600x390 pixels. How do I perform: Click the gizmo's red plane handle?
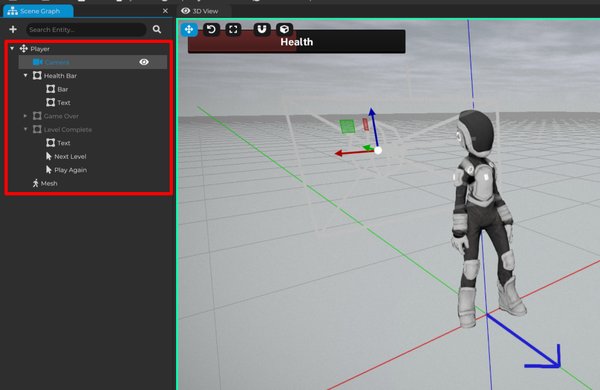pos(365,124)
